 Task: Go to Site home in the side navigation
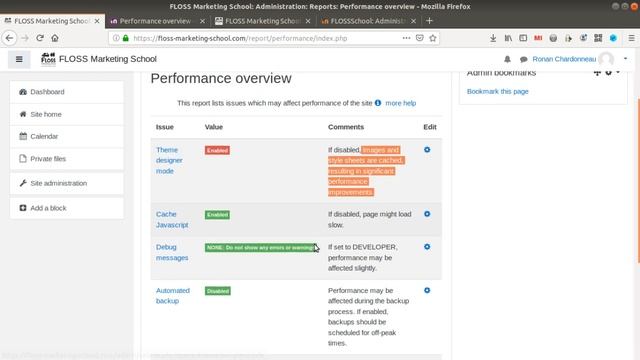pos(67,114)
